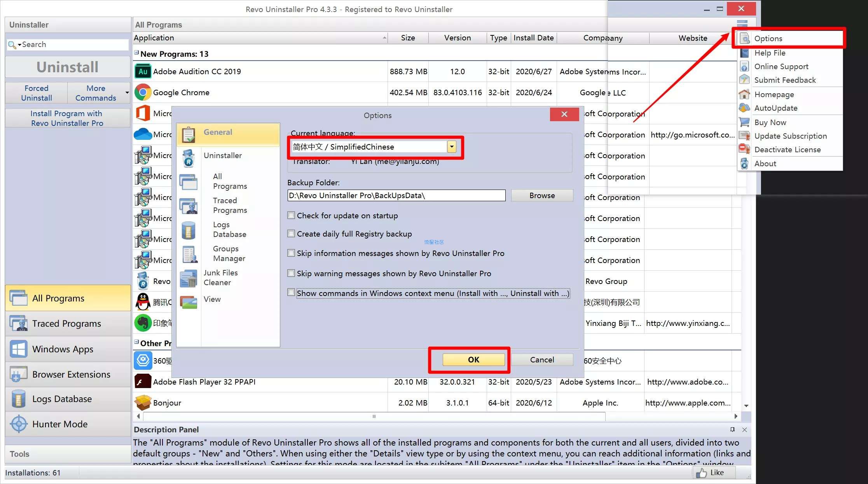Click the OneDrive cloud icon
Image resolution: width=868 pixels, height=484 pixels.
143,134
